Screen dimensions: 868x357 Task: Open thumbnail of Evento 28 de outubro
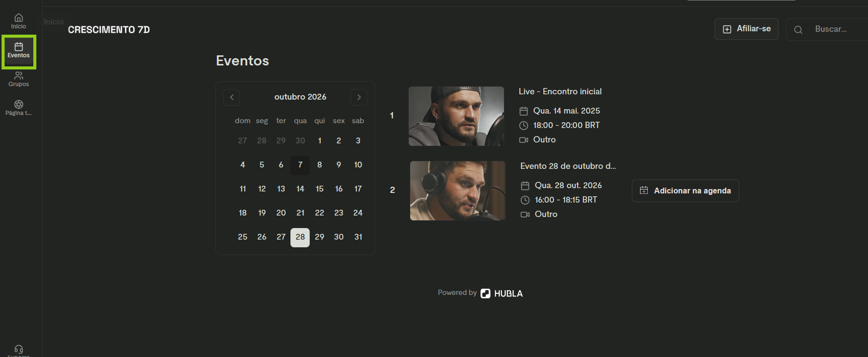[x=458, y=191]
